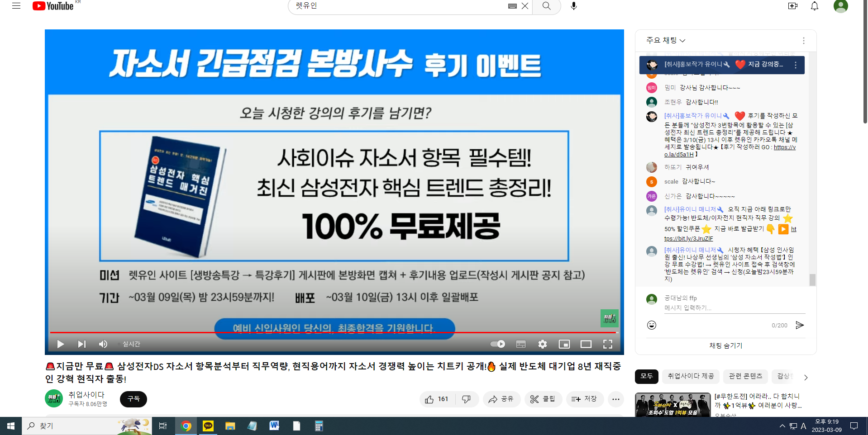Select the 관련 콘텐츠 chip
Image resolution: width=868 pixels, height=435 pixels.
click(x=745, y=376)
